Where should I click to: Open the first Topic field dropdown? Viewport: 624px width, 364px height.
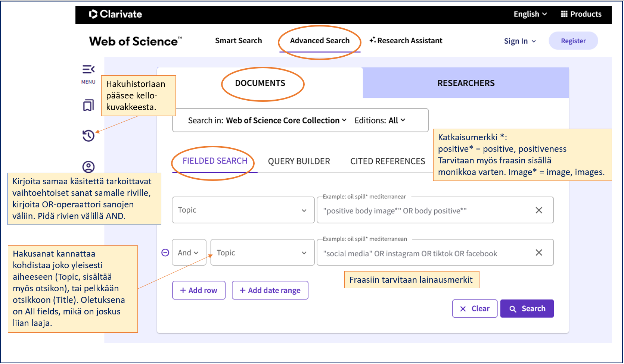pyautogui.click(x=243, y=210)
